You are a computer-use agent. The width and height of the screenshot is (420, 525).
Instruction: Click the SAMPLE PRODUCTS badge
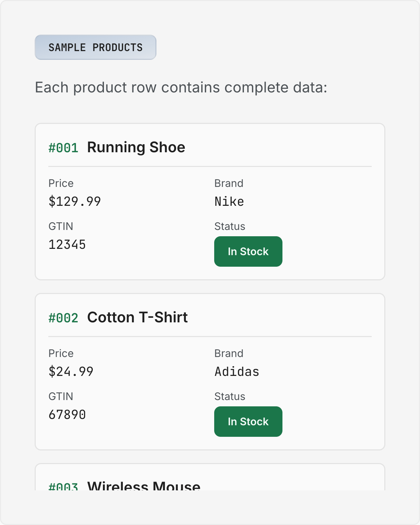point(96,47)
